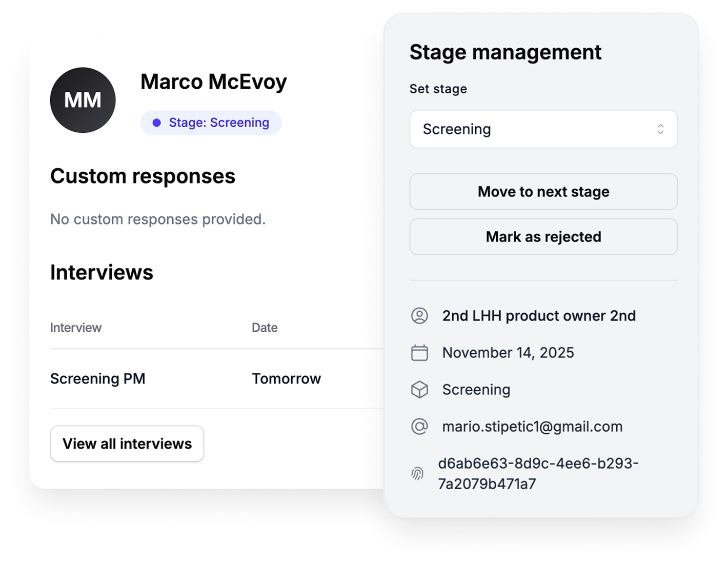This screenshot has width=728, height=564.
Task: Click the MM avatar circle
Action: click(x=83, y=100)
